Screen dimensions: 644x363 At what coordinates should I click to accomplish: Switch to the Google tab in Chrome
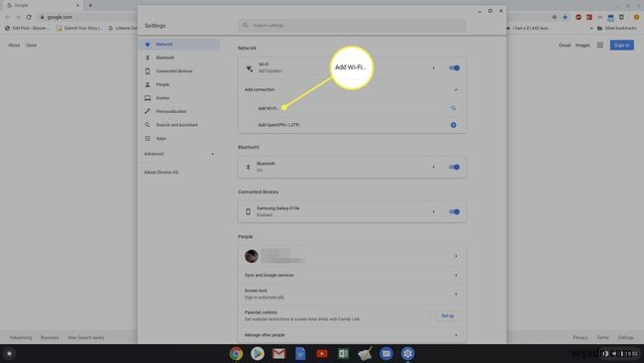[x=43, y=5]
